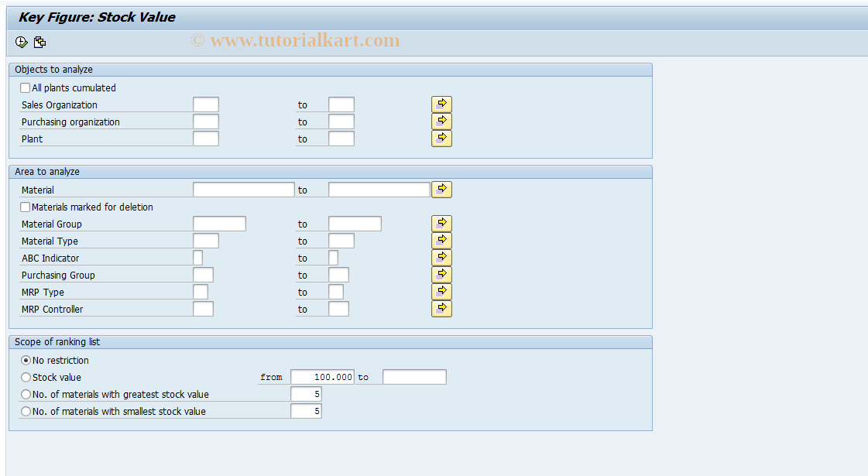Open multiple selection for Sales Organization

pyautogui.click(x=441, y=104)
